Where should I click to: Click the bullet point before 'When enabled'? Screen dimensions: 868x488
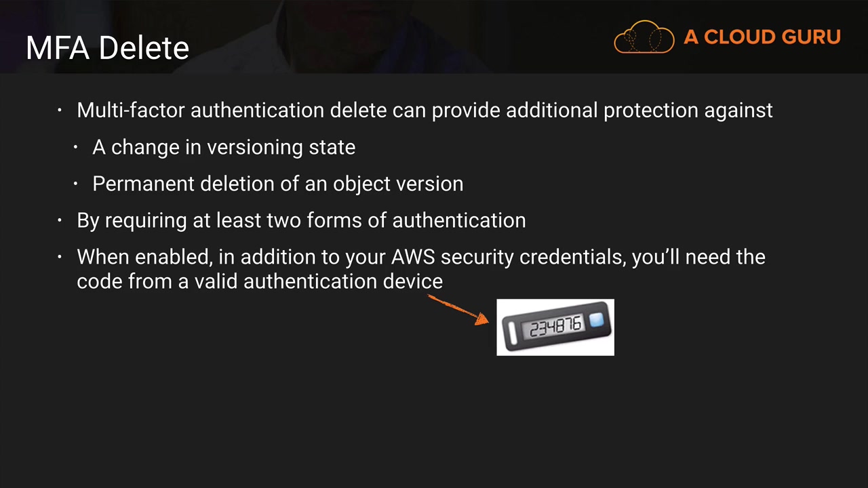click(60, 257)
